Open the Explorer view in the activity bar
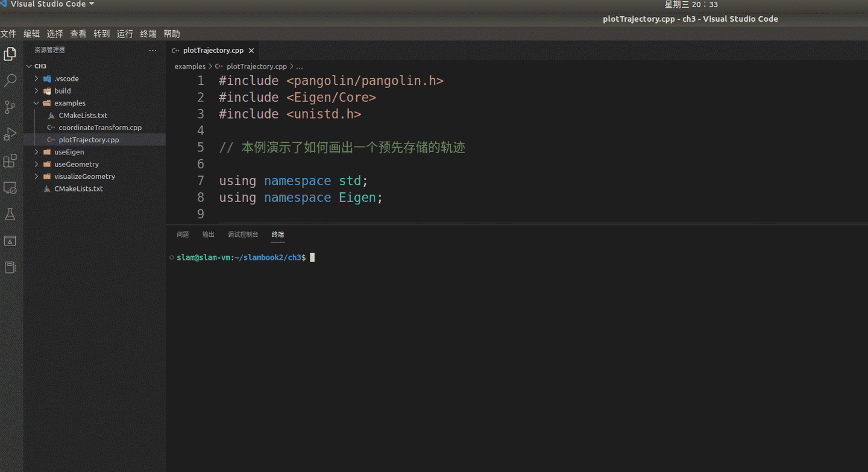This screenshot has width=868, height=472. (x=10, y=54)
